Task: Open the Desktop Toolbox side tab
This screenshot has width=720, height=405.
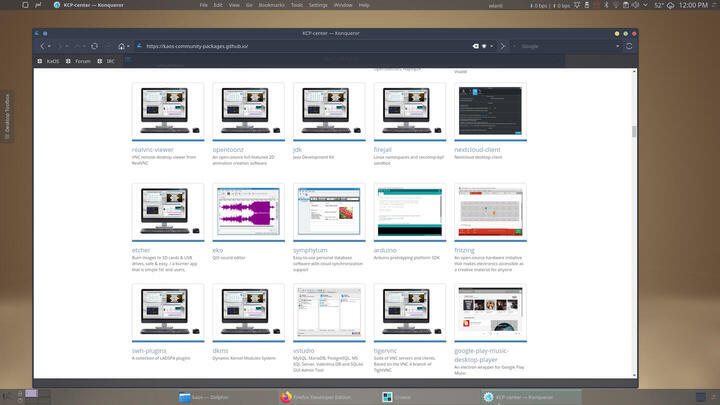Action: 7,116
